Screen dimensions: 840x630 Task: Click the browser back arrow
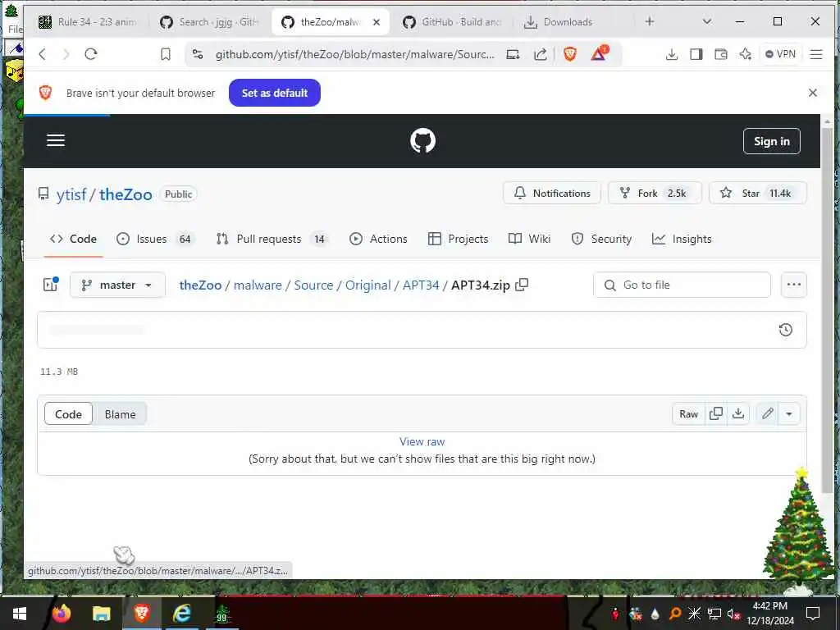tap(43, 54)
